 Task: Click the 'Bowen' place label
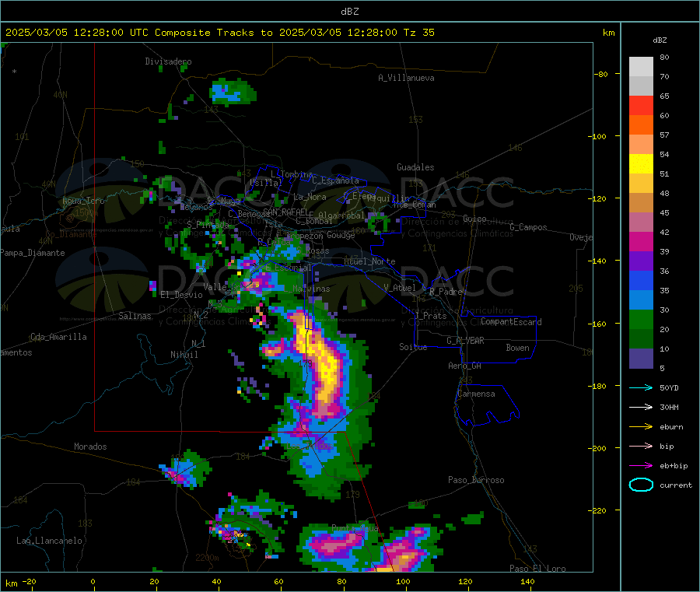[x=517, y=348]
